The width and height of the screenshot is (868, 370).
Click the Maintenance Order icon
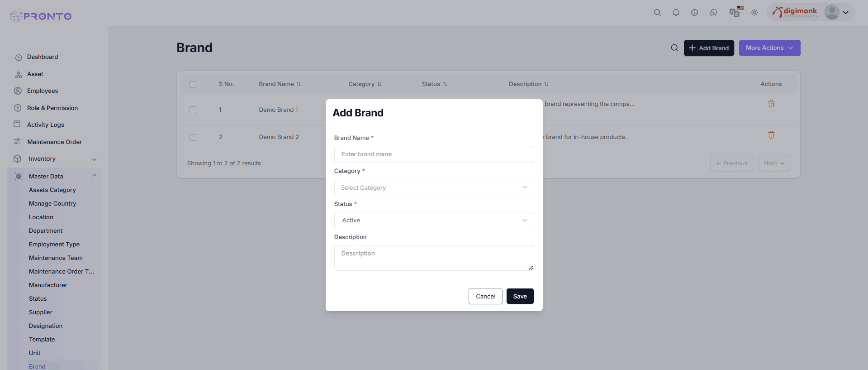pyautogui.click(x=17, y=142)
